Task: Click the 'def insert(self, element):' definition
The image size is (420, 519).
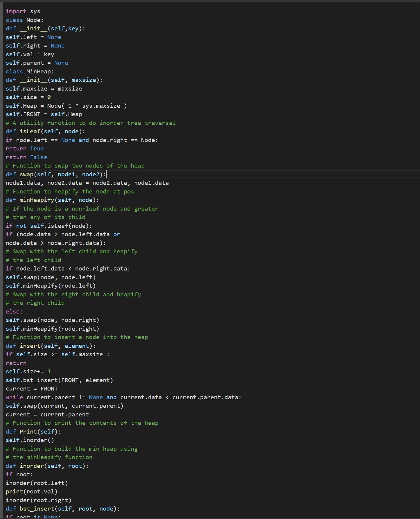Action: (51, 346)
